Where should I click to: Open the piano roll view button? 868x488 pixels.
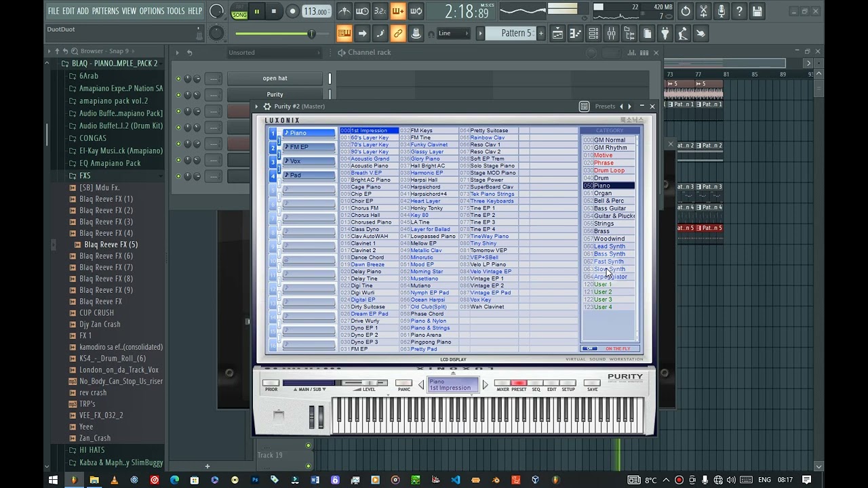click(x=575, y=33)
